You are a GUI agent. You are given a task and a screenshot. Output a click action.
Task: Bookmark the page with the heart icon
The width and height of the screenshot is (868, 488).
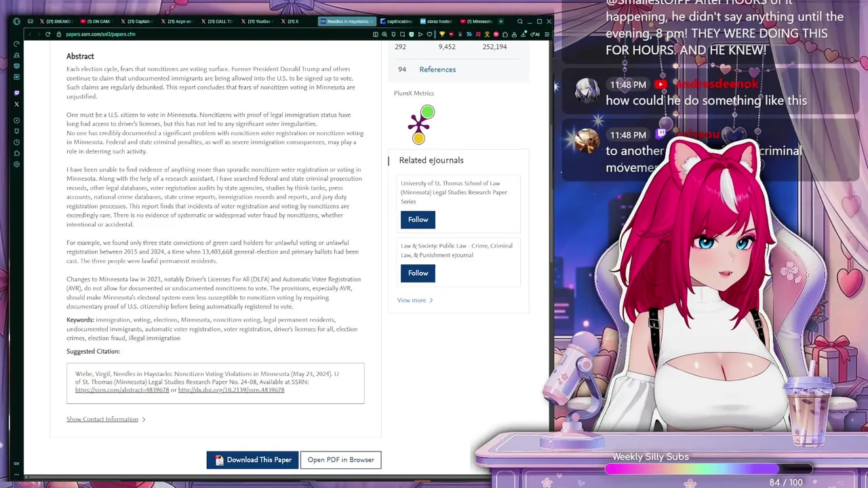429,34
